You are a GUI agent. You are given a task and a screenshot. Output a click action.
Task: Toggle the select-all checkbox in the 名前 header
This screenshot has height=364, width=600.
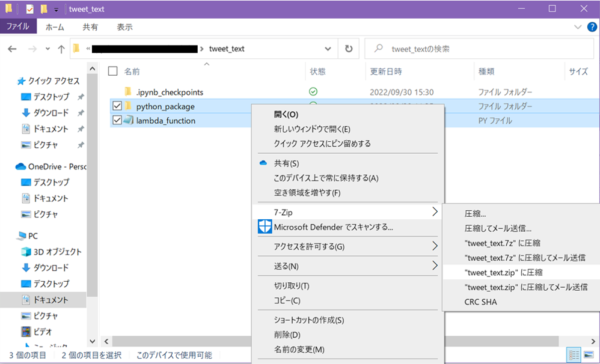(112, 71)
